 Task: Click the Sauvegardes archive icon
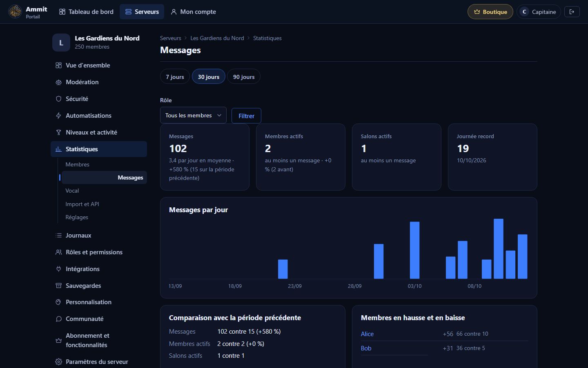[58, 286]
